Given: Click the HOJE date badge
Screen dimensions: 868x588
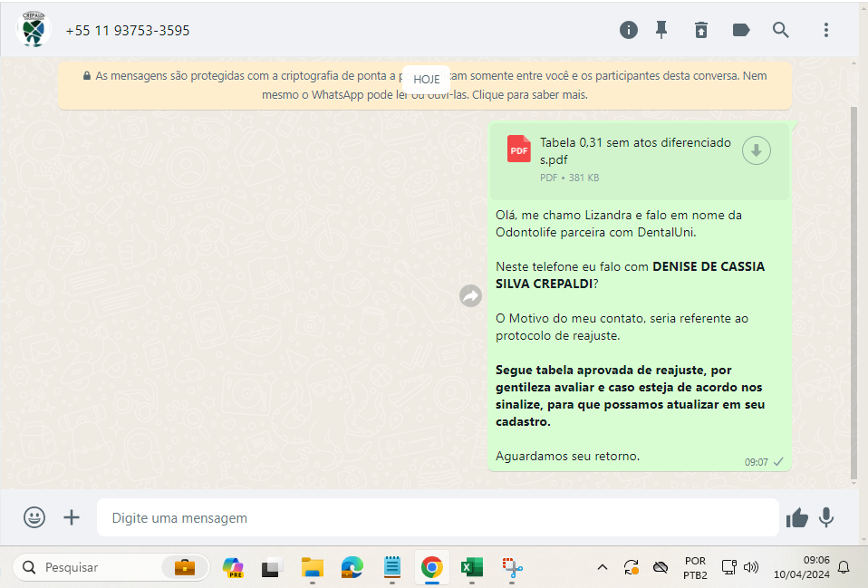Looking at the screenshot, I should click(426, 79).
